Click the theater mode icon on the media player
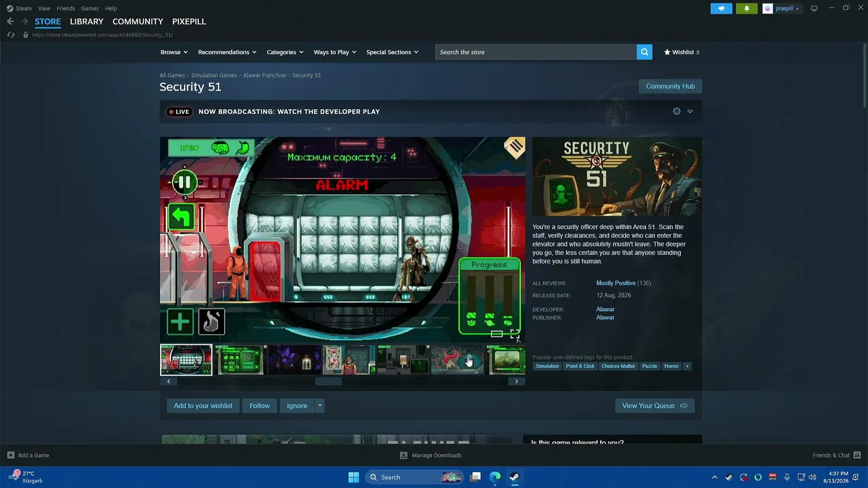Image resolution: width=868 pixels, height=488 pixels. (x=497, y=334)
